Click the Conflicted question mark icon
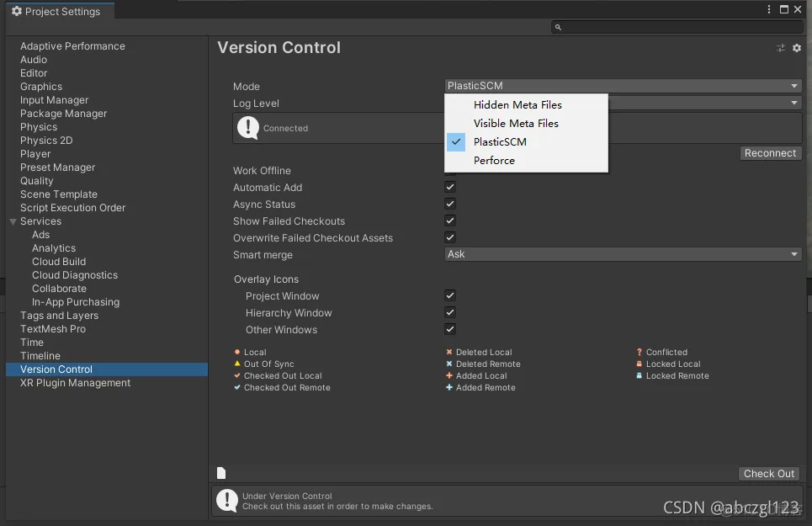This screenshot has height=526, width=812. (x=639, y=352)
